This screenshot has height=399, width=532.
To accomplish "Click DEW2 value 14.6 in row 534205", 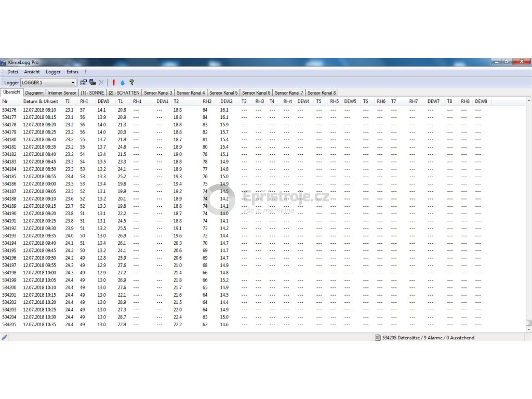I will 224,325.
